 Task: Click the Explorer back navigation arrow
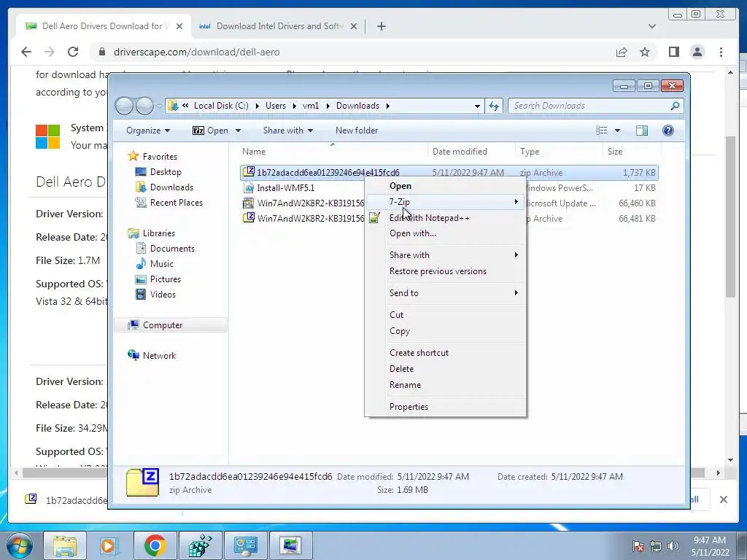[x=124, y=106]
